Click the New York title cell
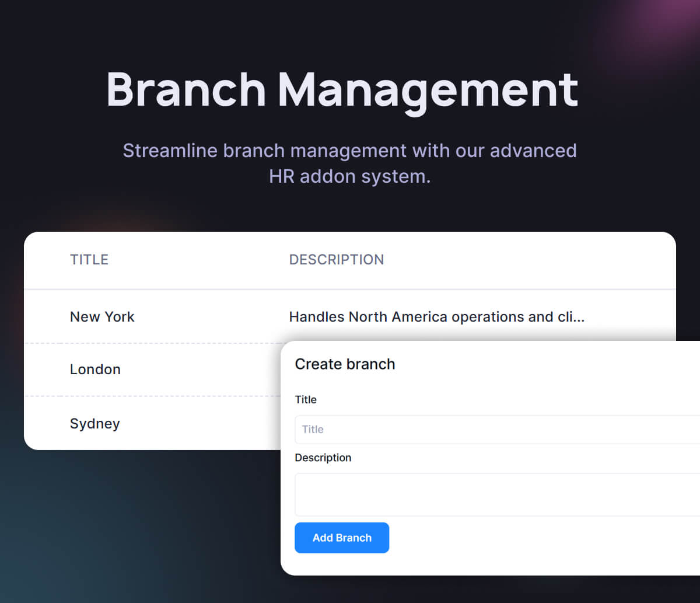The width and height of the screenshot is (700, 603). pos(102,316)
